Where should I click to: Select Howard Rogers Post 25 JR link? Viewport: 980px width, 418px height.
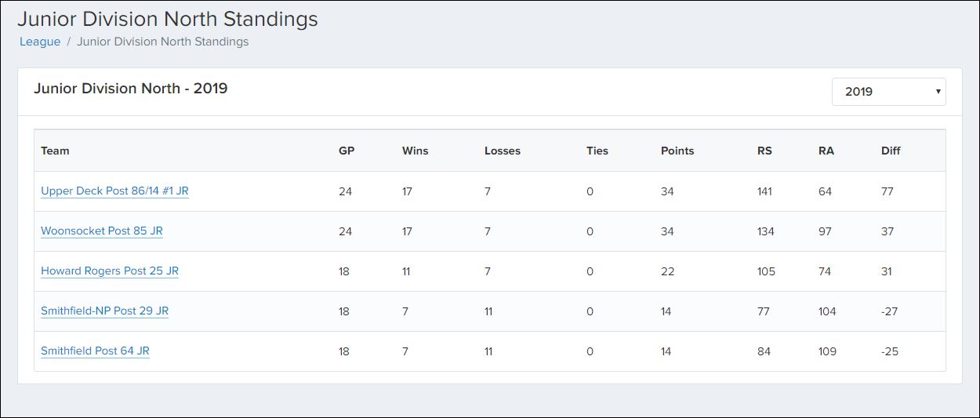pyautogui.click(x=110, y=271)
